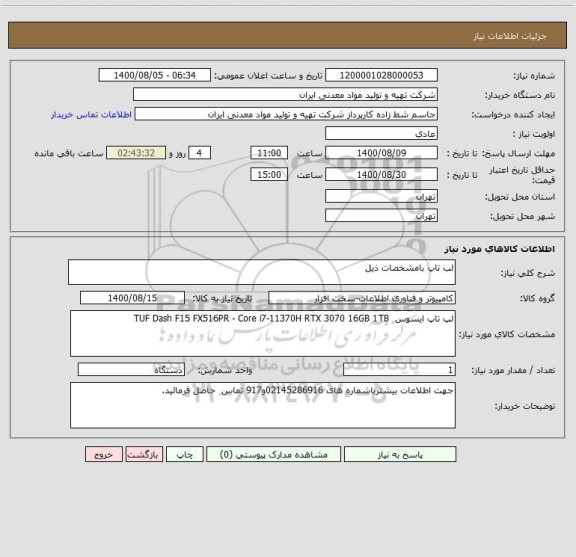The width and height of the screenshot is (576, 557).
Task: Click the quantity field showing 1
Action: [399, 370]
